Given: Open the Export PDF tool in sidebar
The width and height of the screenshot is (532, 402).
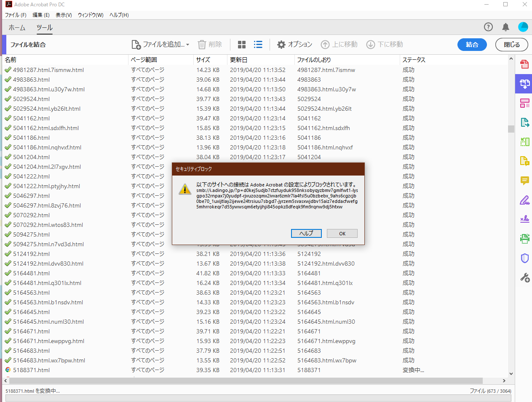Looking at the screenshot, I should click(x=524, y=122).
